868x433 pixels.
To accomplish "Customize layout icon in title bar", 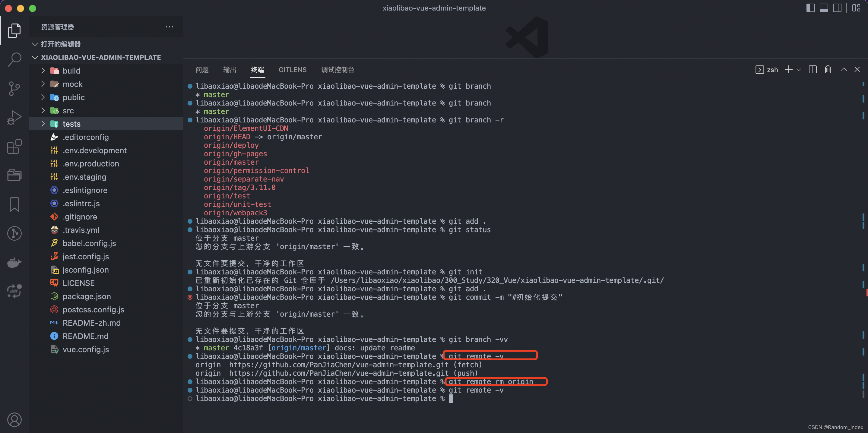I will click(856, 8).
